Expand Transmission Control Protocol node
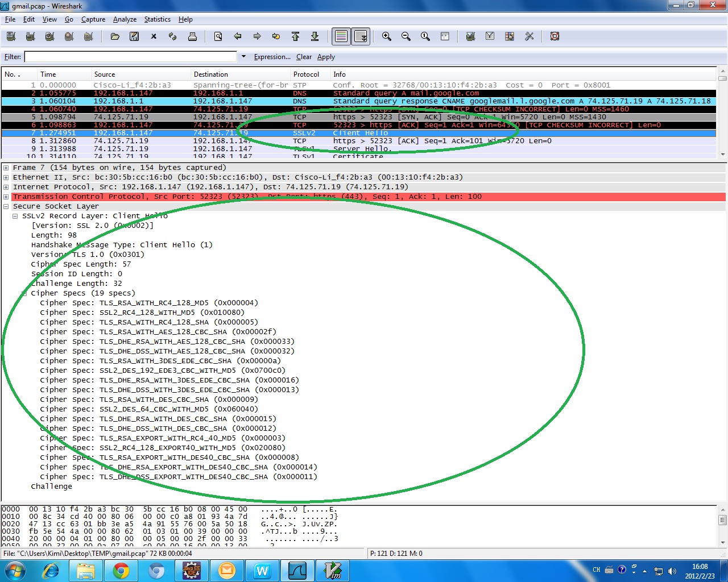 pos(6,197)
